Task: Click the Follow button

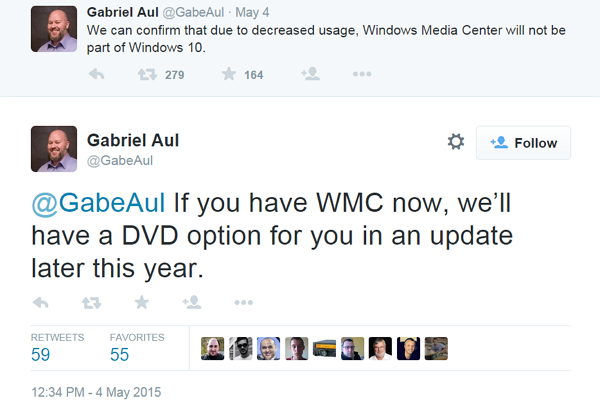Action: click(523, 143)
